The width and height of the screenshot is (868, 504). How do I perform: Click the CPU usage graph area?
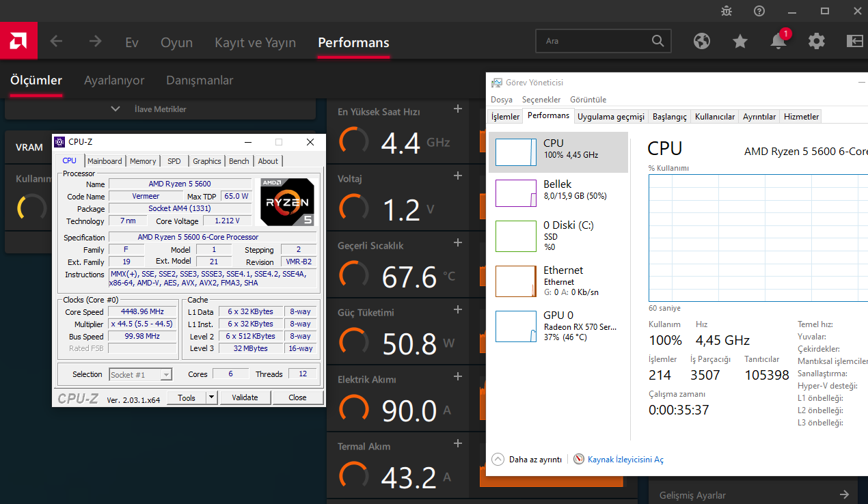point(758,238)
